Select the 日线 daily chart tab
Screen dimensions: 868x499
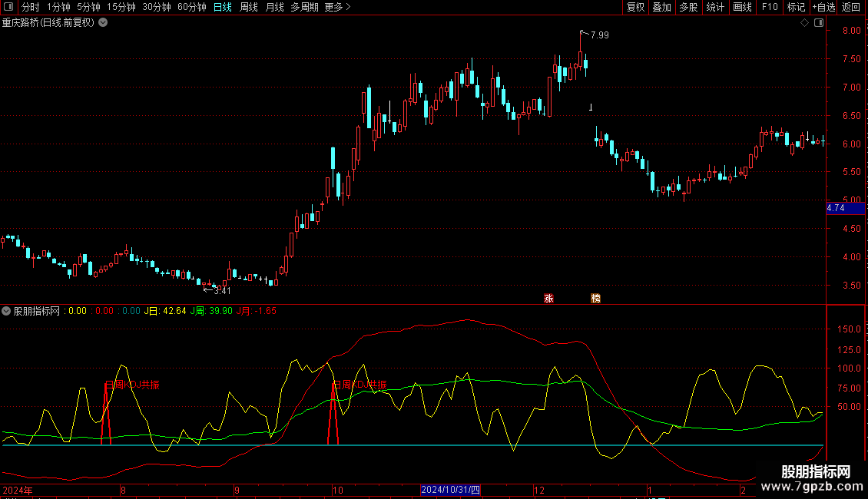click(223, 7)
